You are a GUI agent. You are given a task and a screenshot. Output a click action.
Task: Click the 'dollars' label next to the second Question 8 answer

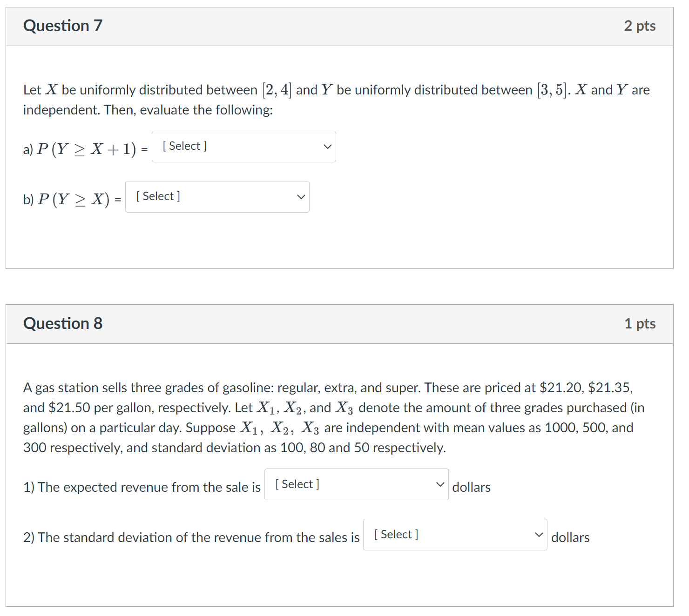[x=570, y=537]
